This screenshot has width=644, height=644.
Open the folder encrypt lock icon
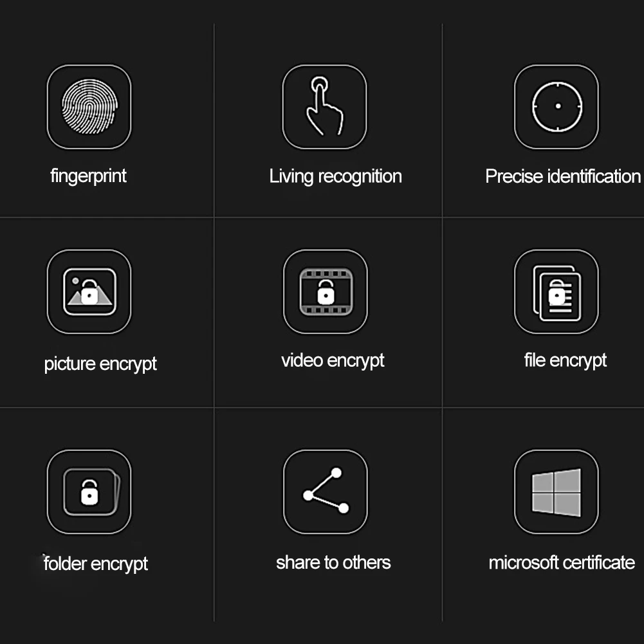[x=89, y=492]
